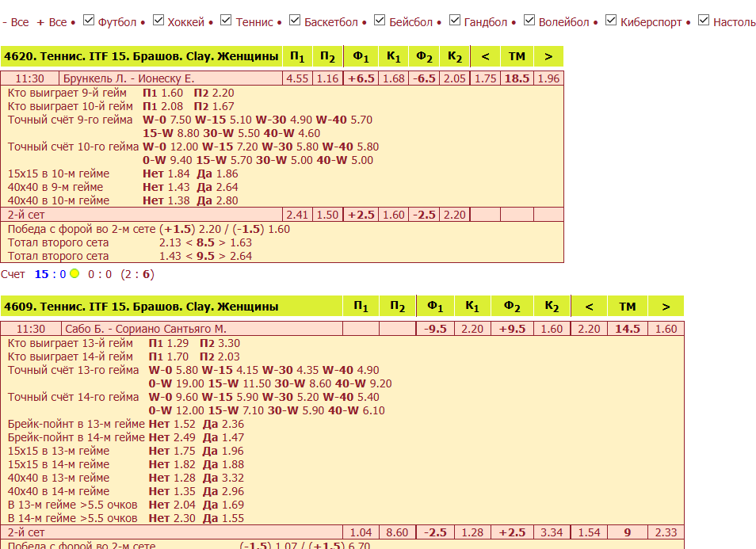Pick Сориано handicap +9.5 odds 1.60
The height and width of the screenshot is (549, 756).
pos(552,329)
